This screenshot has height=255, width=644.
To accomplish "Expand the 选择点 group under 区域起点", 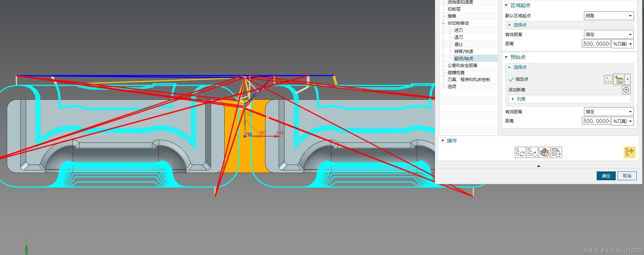I will [509, 25].
